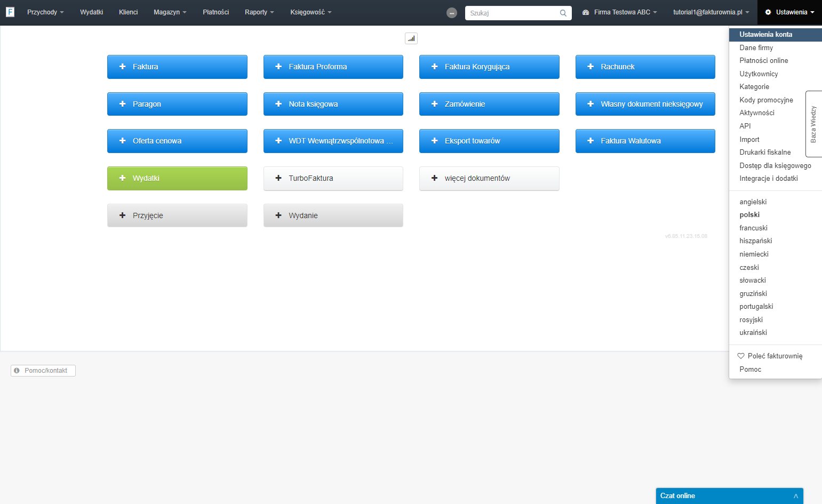Expand the Księgowość dropdown
This screenshot has height=504, width=822.
(311, 12)
